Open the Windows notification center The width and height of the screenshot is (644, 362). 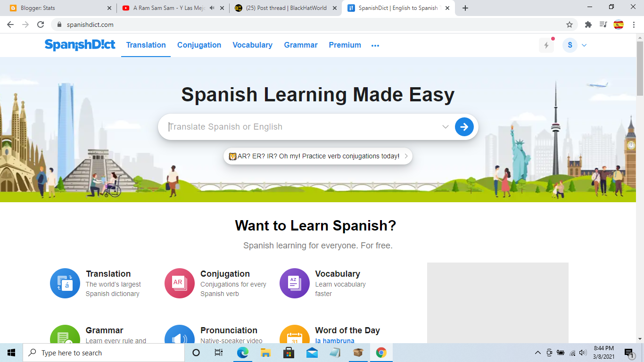point(628,353)
